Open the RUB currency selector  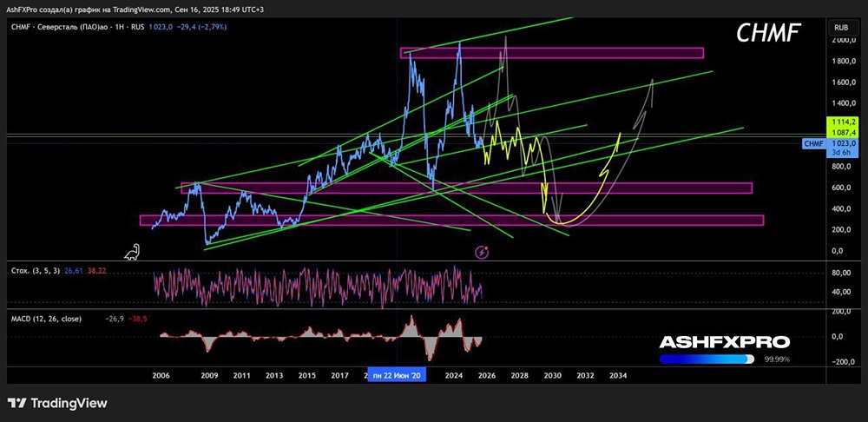coord(843,28)
